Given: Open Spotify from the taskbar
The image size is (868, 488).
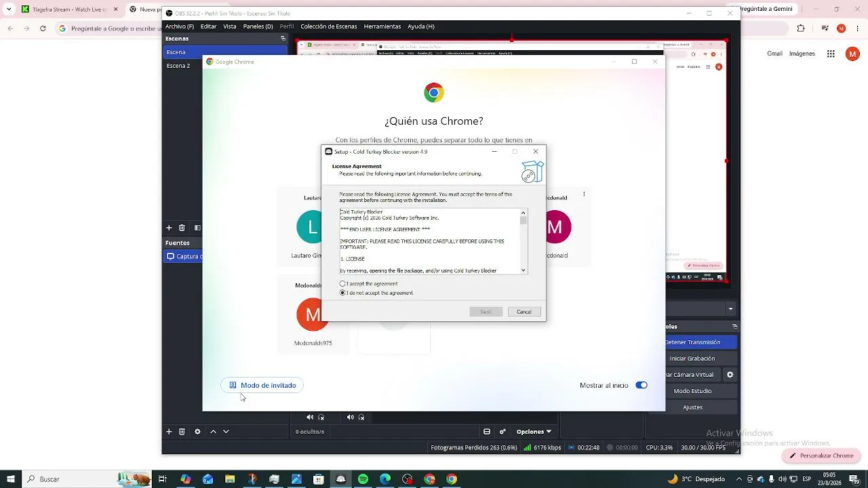Looking at the screenshot, I should (x=363, y=479).
